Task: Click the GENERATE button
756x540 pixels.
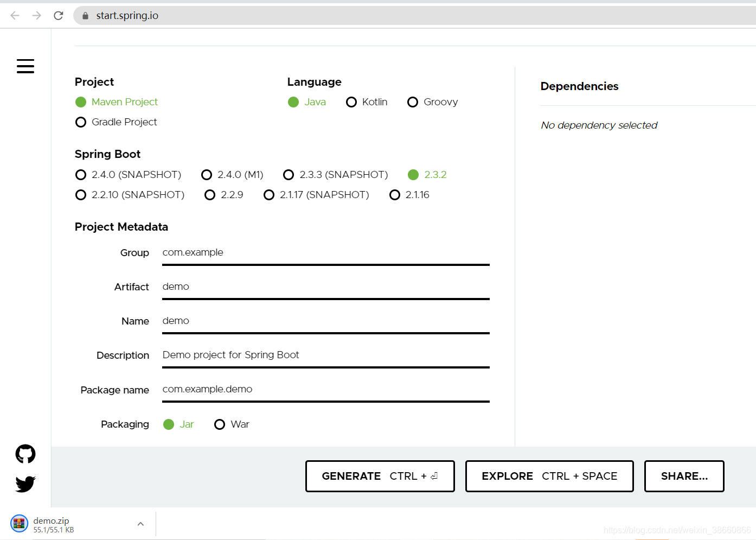Action: pyautogui.click(x=380, y=476)
